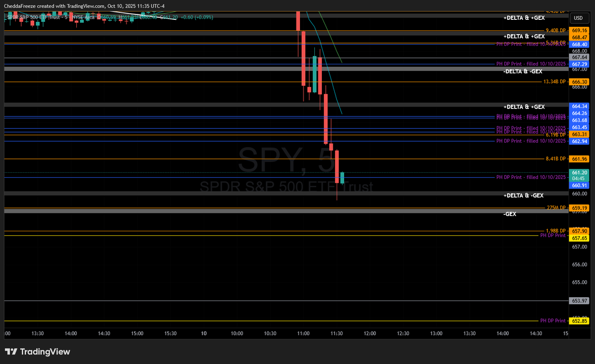595x364 pixels.
Task: Click the standalone -GEX zone label
Action: click(510, 214)
